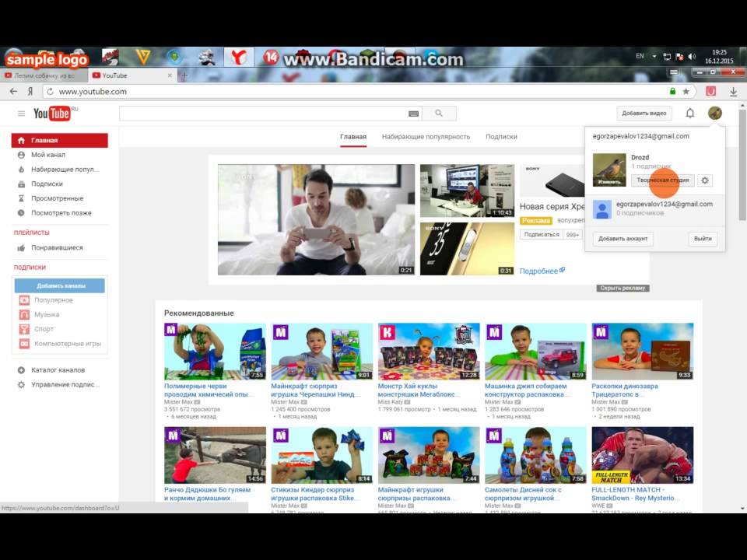Open Yandex browser menu lines icon

point(674,72)
